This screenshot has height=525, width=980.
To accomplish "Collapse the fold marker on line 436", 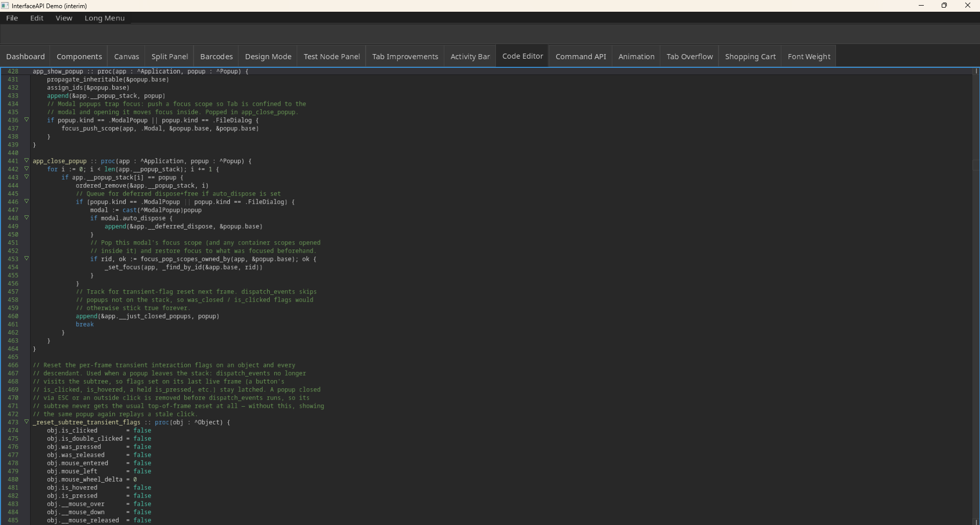I will (x=27, y=120).
